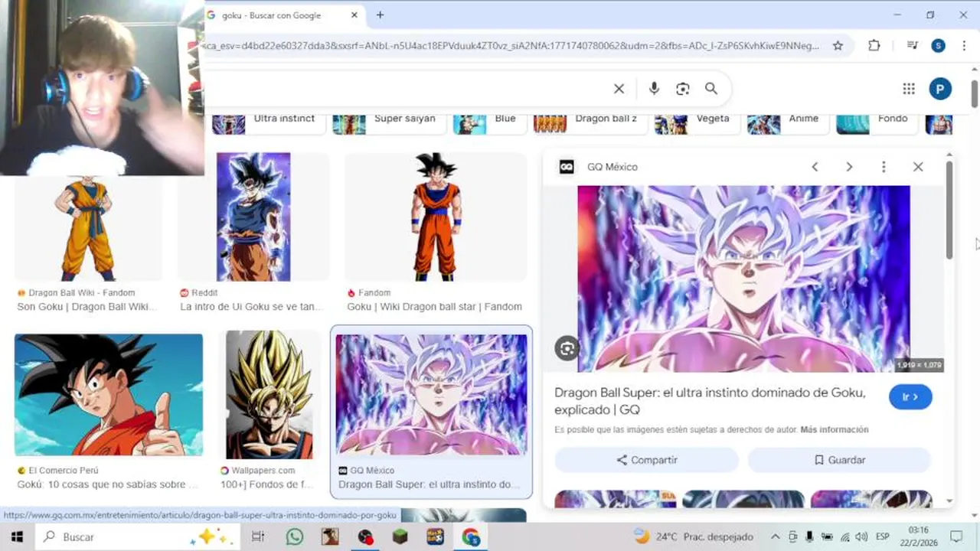Screen dimensions: 980x551
Task: Open Task View on the taskbar
Action: [x=258, y=537]
